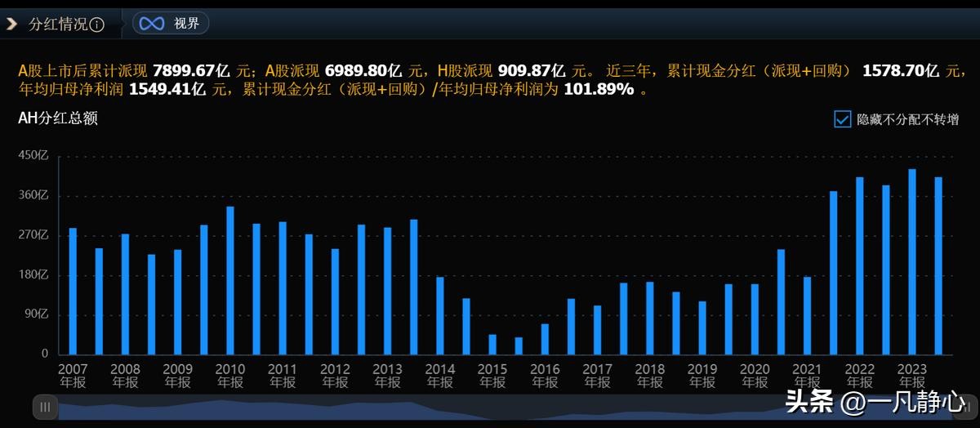Select the 分红情况 section header
The image size is (980, 428).
58,24
